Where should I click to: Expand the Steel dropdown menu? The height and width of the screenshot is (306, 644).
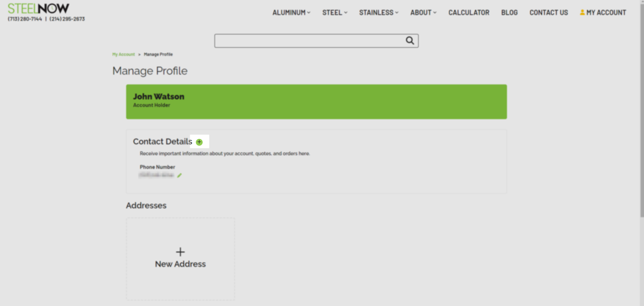pos(335,13)
